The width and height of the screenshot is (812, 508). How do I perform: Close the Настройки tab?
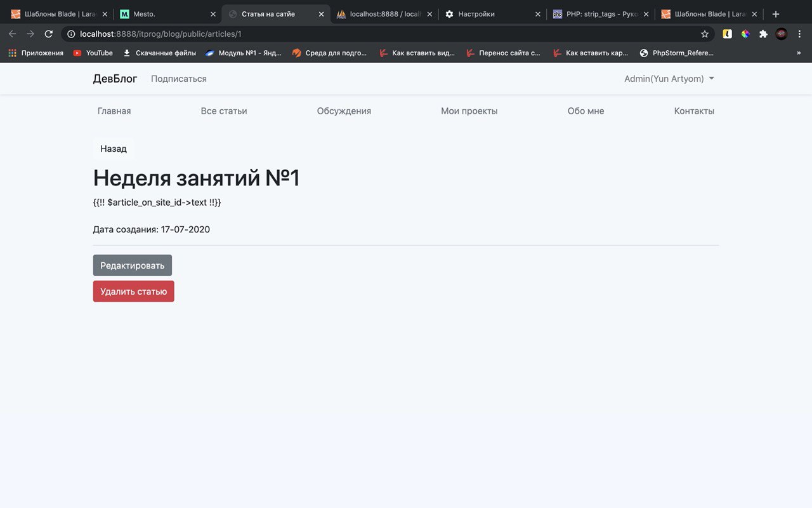[x=538, y=14]
